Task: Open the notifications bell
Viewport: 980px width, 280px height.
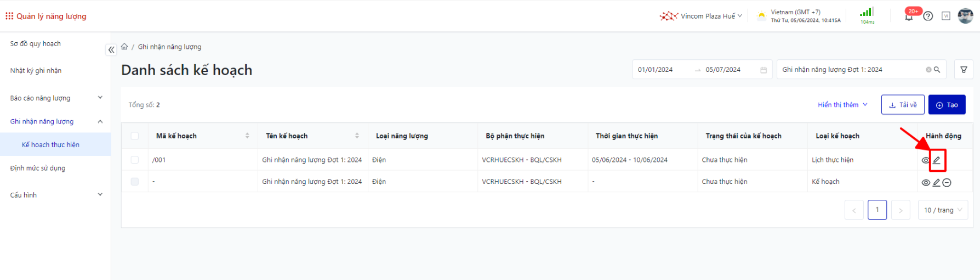Action: point(909,16)
